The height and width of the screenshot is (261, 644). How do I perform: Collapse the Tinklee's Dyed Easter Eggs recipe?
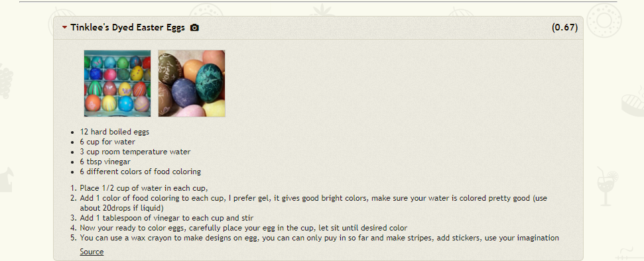click(64, 28)
